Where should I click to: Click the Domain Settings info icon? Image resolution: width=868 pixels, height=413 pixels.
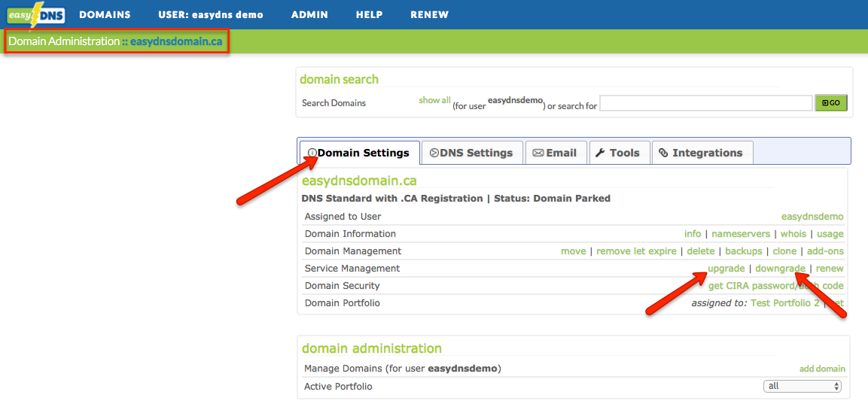click(x=312, y=153)
